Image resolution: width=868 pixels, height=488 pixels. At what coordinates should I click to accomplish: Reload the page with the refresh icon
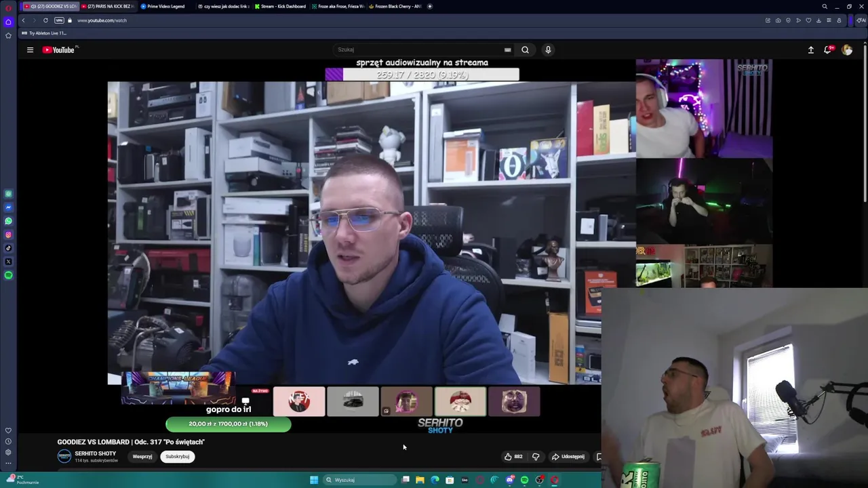click(x=45, y=20)
